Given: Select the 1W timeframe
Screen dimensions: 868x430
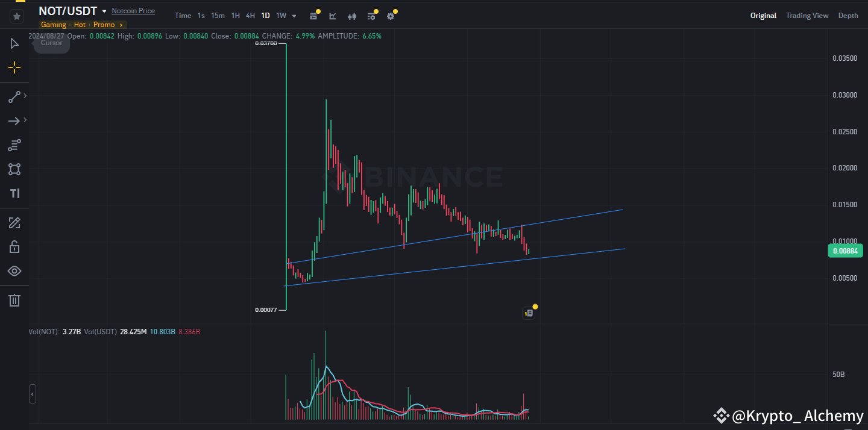Looking at the screenshot, I should coord(283,16).
